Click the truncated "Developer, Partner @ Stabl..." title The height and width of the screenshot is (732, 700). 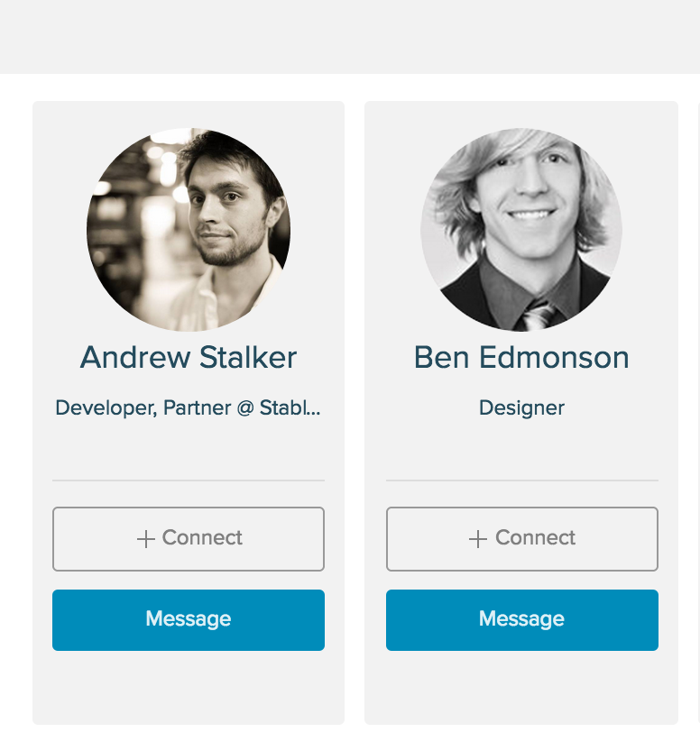pos(189,407)
